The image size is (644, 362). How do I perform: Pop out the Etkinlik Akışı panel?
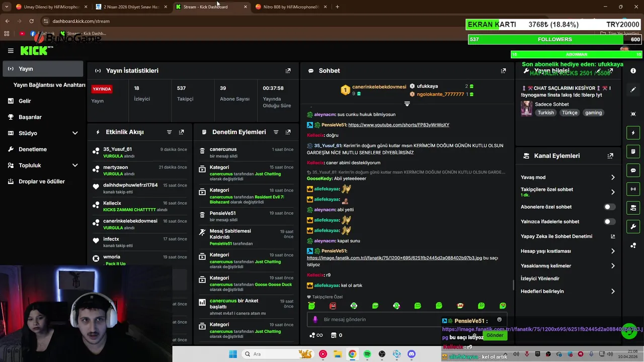pyautogui.click(x=181, y=132)
